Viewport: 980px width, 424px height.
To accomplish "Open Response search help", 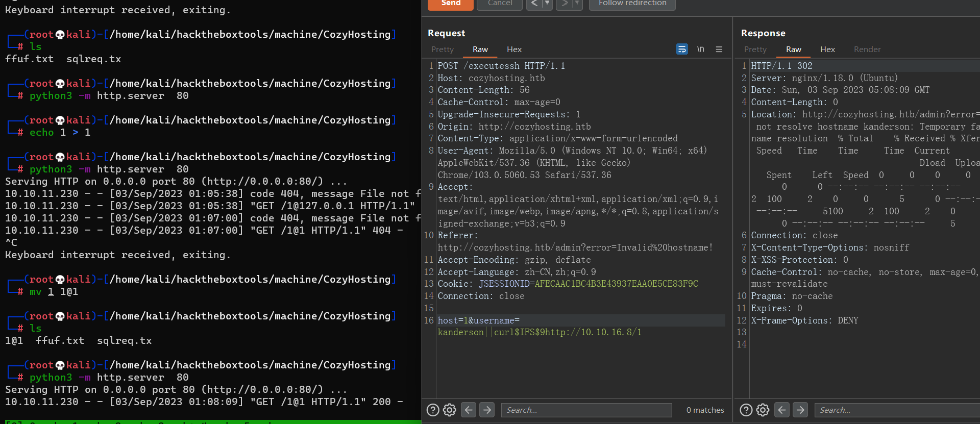I will pos(746,410).
